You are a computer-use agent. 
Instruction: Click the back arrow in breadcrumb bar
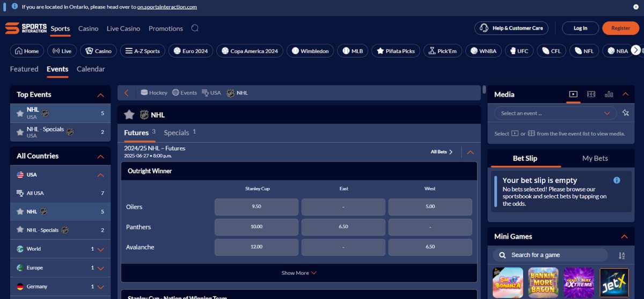pyautogui.click(x=127, y=93)
